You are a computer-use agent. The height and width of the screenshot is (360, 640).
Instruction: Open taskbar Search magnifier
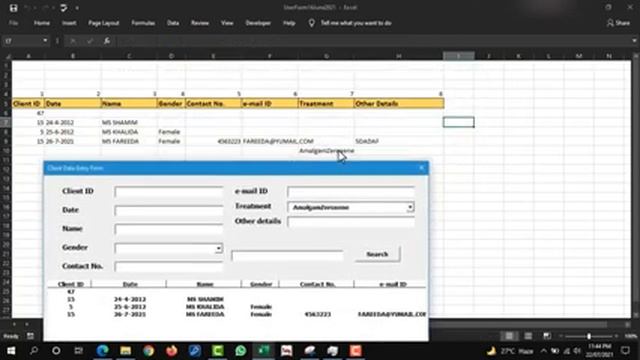[34, 351]
